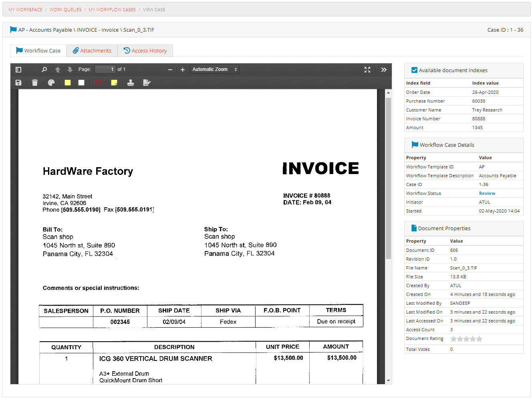
Task: Add a yellow sticky note annotation
Action: pyautogui.click(x=114, y=83)
